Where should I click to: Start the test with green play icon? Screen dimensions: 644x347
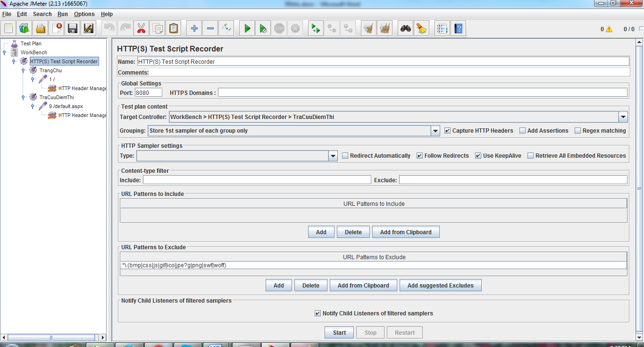coord(247,29)
